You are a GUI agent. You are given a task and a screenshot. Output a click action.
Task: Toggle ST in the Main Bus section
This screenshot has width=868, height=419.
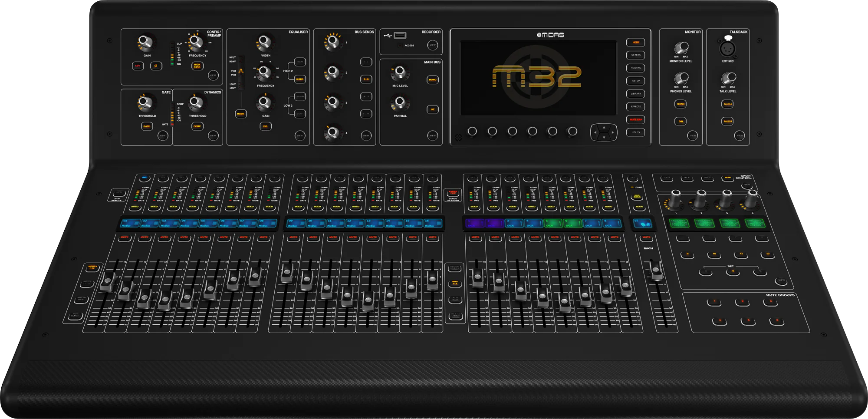click(432, 109)
